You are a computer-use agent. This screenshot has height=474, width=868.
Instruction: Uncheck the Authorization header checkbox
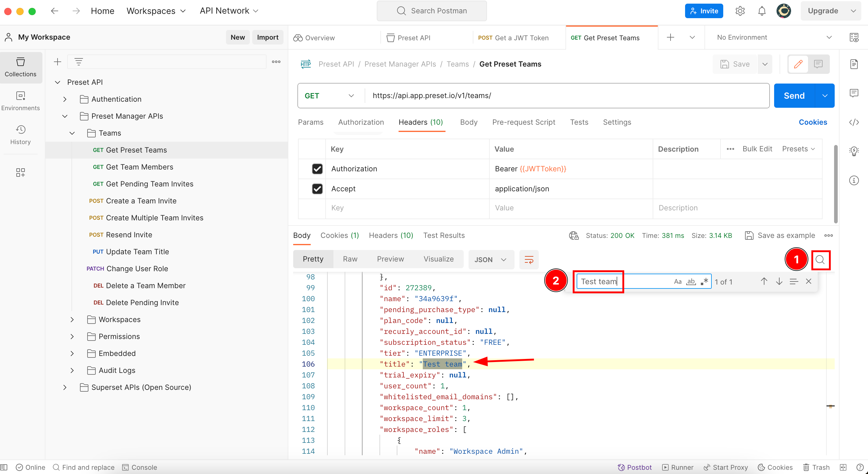pyautogui.click(x=317, y=169)
